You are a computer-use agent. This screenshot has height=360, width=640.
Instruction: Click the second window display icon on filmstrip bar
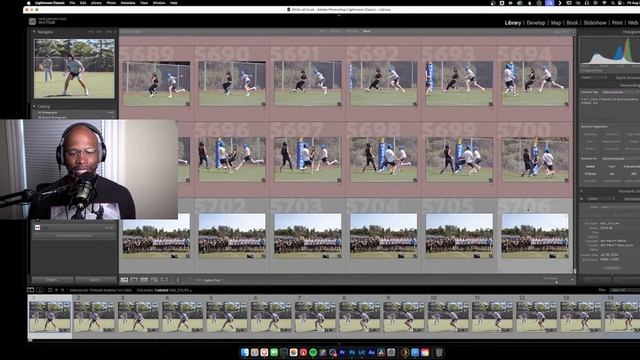click(40, 290)
